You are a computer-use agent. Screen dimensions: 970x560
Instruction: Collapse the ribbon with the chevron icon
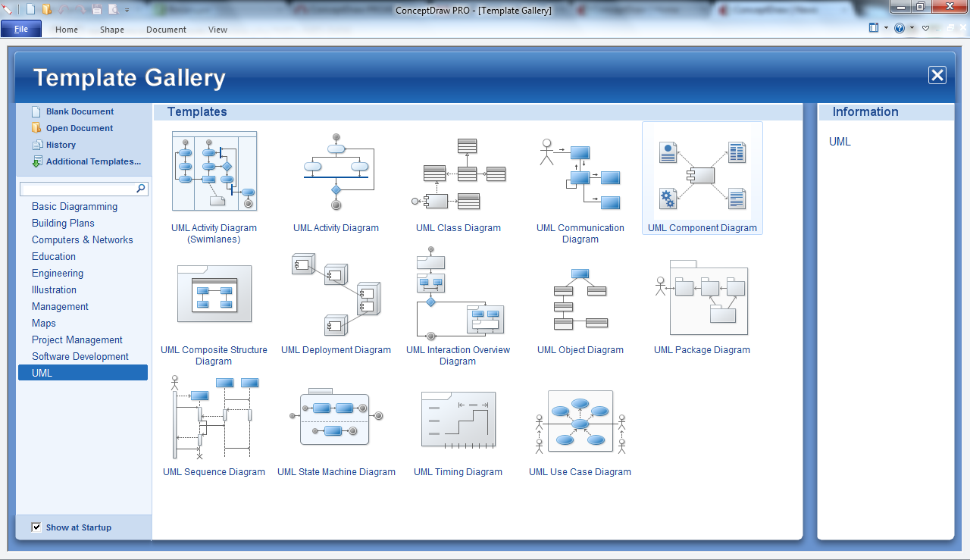[925, 28]
